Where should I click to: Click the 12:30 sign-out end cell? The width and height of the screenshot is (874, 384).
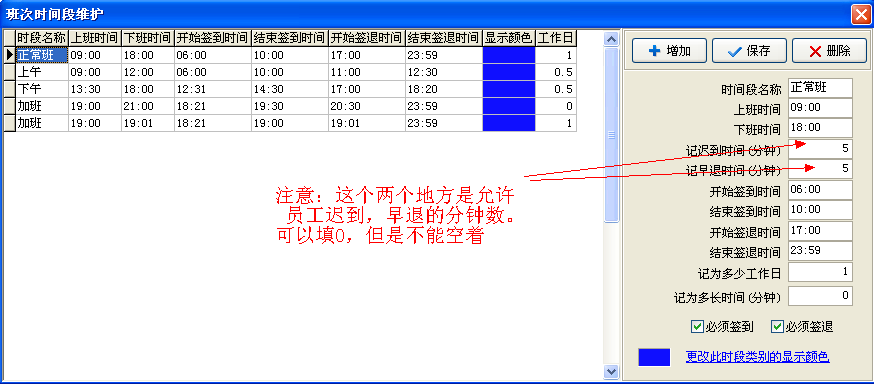tap(444, 72)
